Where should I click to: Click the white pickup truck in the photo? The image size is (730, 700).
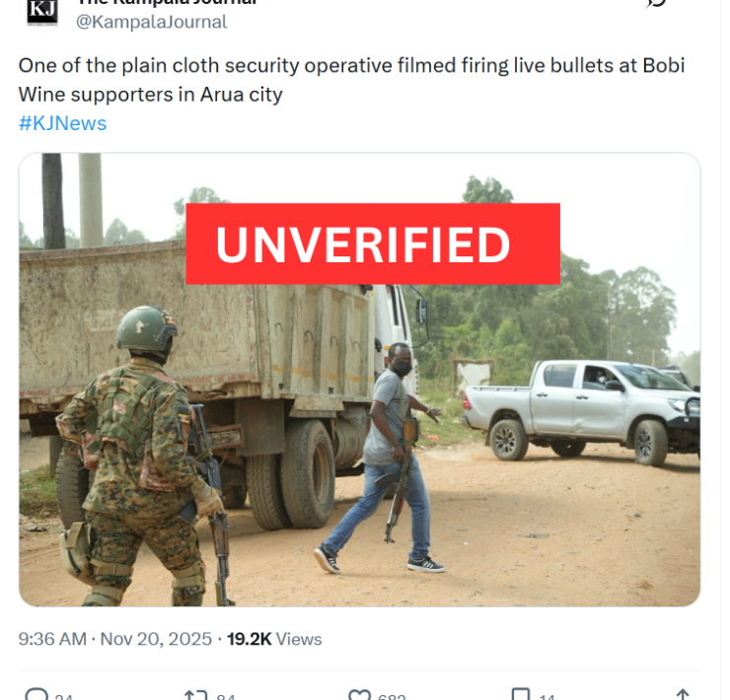[580, 404]
